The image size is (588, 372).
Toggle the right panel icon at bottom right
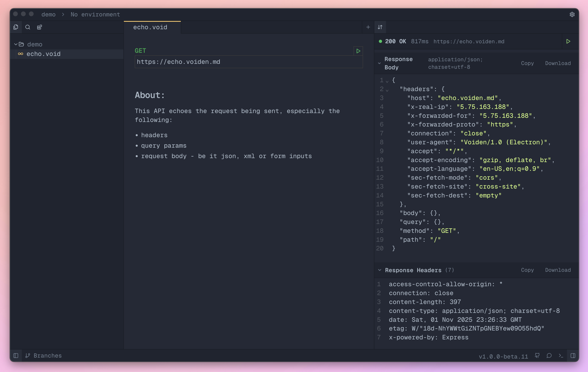coord(573,356)
